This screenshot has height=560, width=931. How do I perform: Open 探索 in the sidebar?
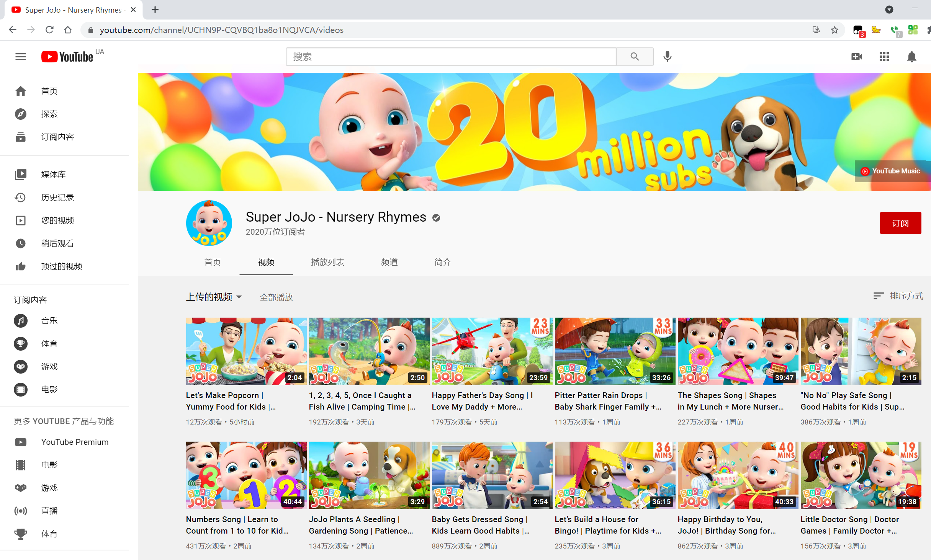[64, 114]
